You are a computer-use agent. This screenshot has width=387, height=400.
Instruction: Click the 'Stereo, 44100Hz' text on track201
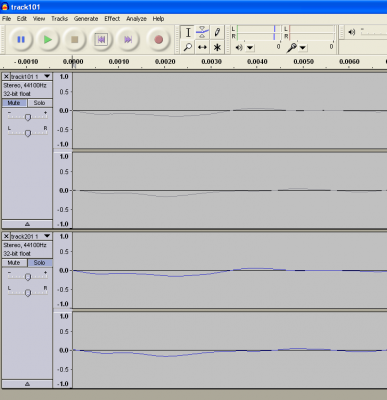tap(25, 245)
